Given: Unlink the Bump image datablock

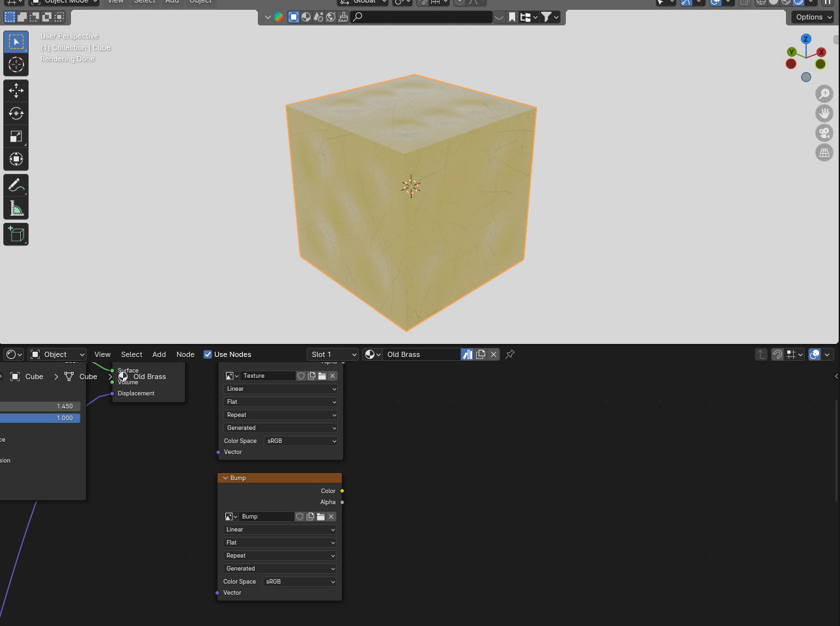Looking at the screenshot, I should pyautogui.click(x=331, y=517).
